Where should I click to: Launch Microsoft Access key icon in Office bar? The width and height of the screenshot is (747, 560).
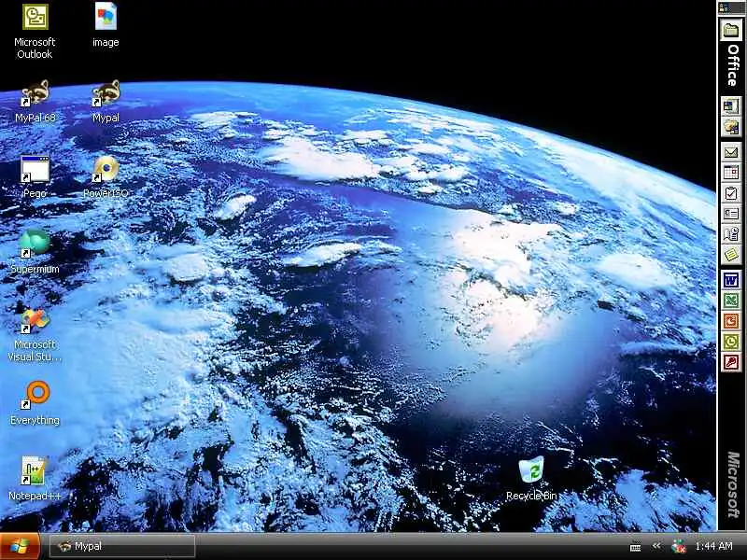pos(731,363)
